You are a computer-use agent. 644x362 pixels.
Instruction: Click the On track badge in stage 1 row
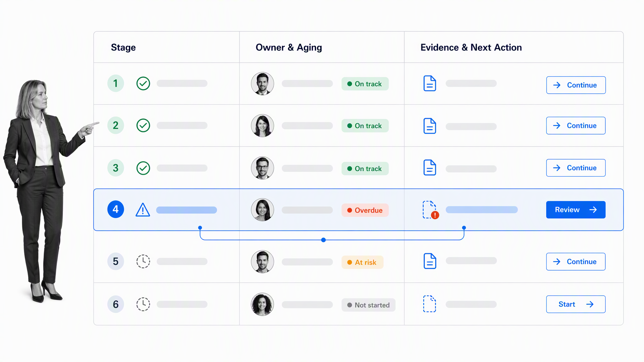[x=365, y=84]
